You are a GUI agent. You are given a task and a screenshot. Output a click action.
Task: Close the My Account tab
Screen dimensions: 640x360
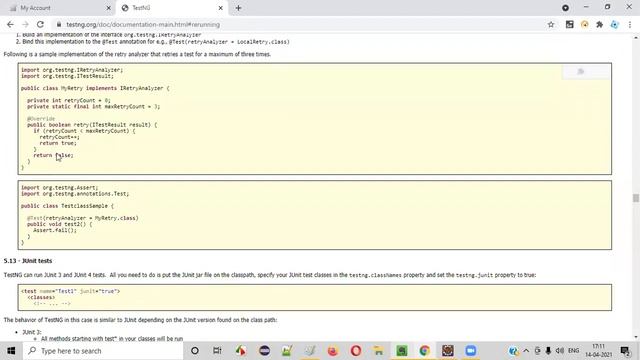tap(109, 8)
